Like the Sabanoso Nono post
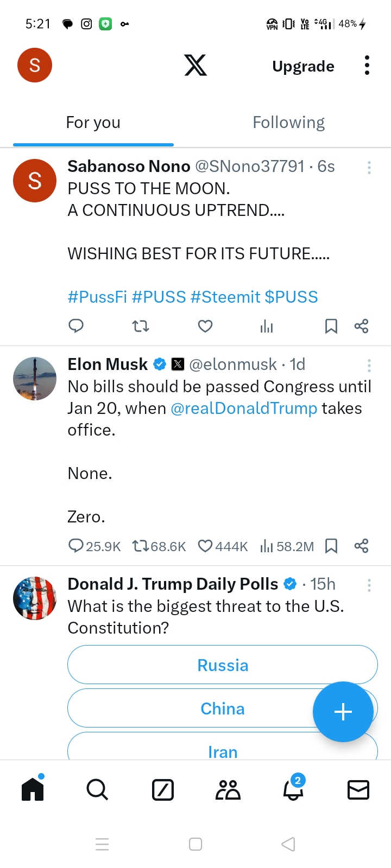This screenshot has height=868, width=391. pyautogui.click(x=205, y=326)
